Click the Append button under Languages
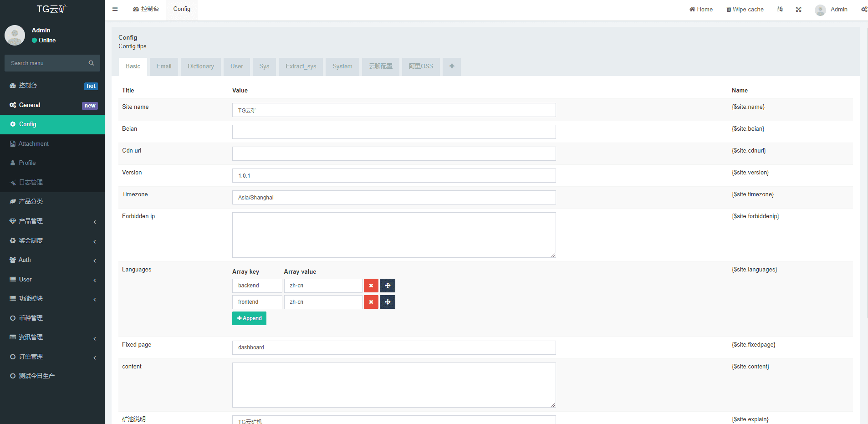The width and height of the screenshot is (868, 424). coord(249,318)
